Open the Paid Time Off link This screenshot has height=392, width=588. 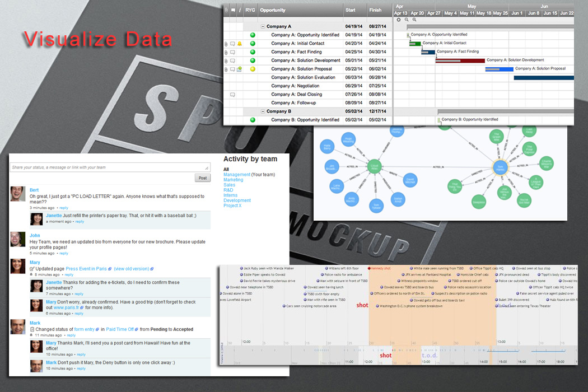coord(120,329)
